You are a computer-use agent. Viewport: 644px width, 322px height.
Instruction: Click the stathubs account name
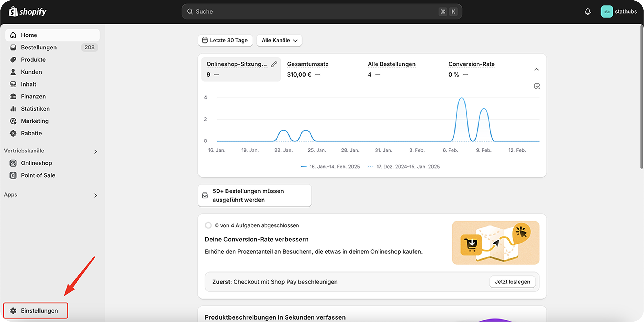(x=626, y=12)
